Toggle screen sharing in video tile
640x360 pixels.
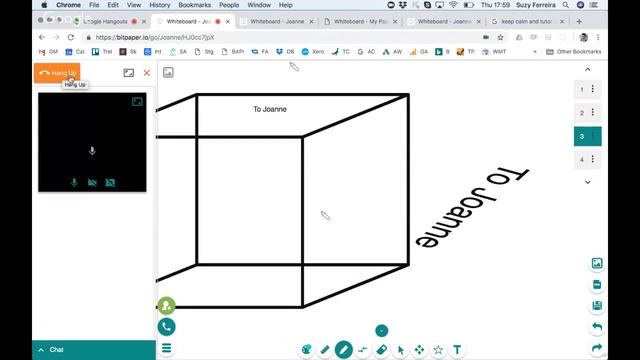[110, 182]
